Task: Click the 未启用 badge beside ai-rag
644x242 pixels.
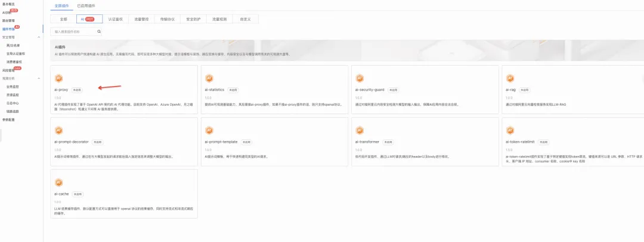Action: pyautogui.click(x=525, y=89)
